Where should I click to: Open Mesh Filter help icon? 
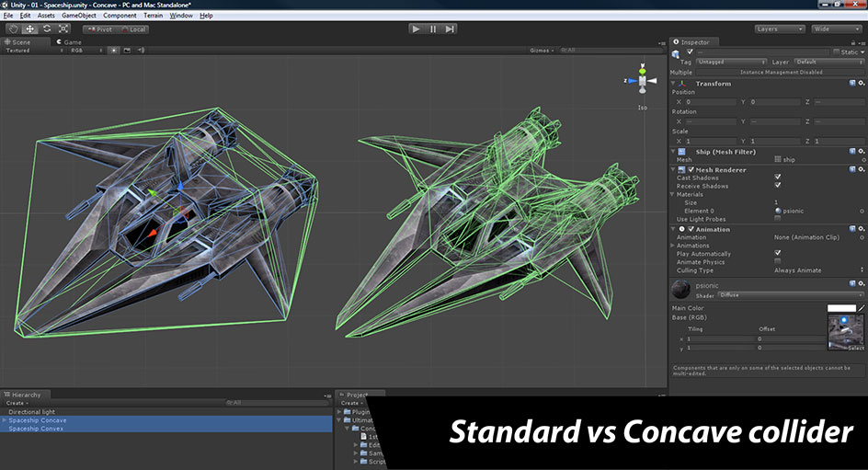(x=852, y=151)
